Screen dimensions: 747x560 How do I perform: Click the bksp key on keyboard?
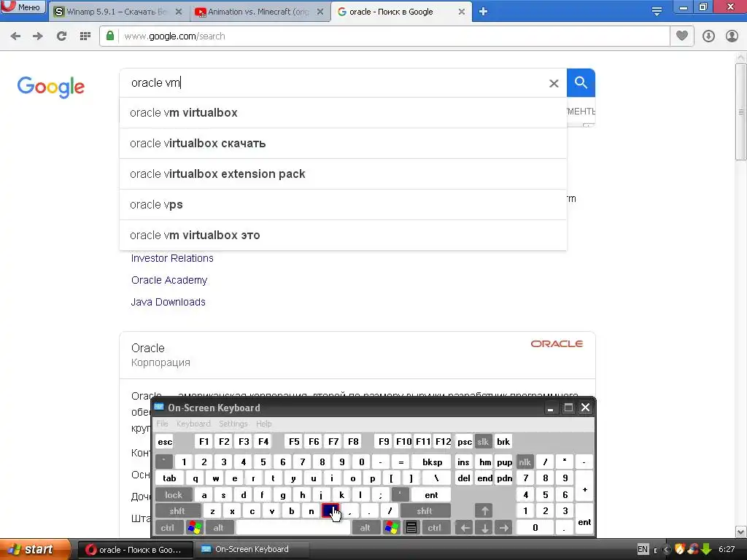coord(432,462)
